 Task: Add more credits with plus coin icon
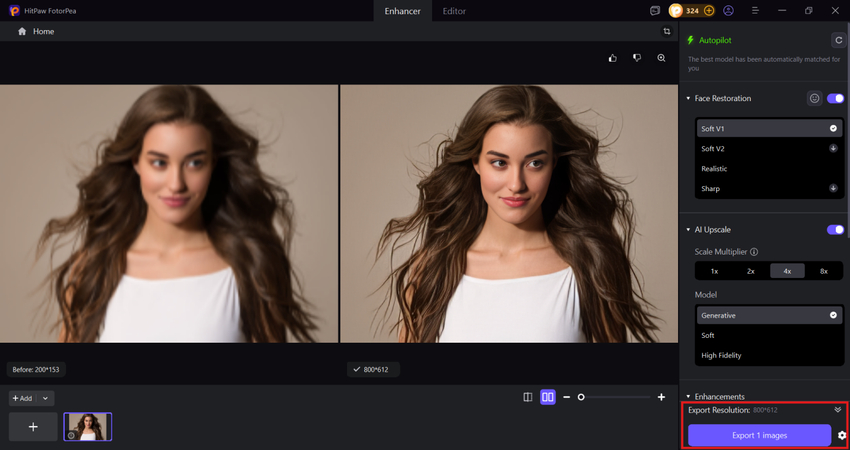tap(709, 11)
